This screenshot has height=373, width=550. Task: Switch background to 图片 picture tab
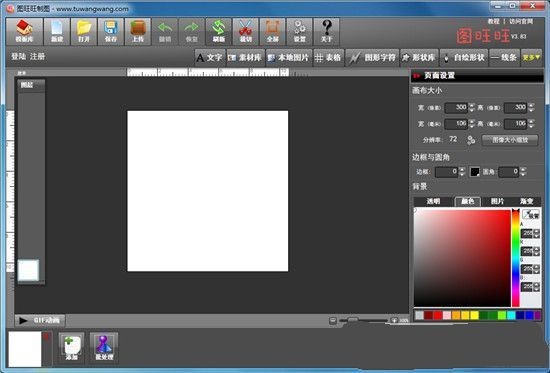click(497, 201)
